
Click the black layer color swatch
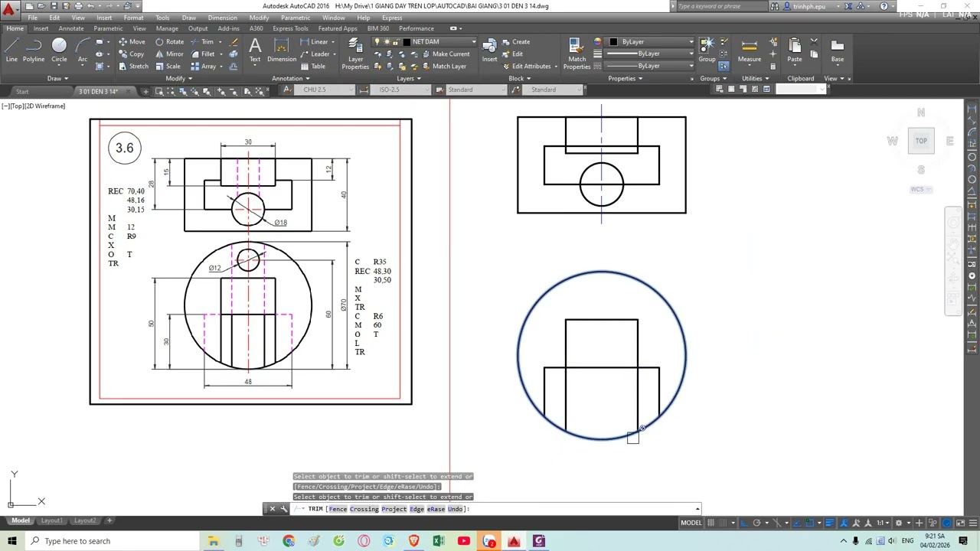407,42
